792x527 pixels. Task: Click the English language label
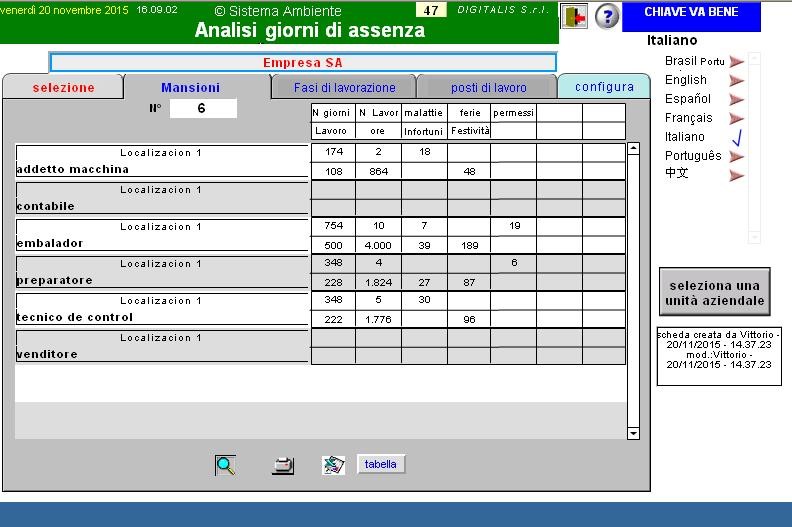click(685, 80)
